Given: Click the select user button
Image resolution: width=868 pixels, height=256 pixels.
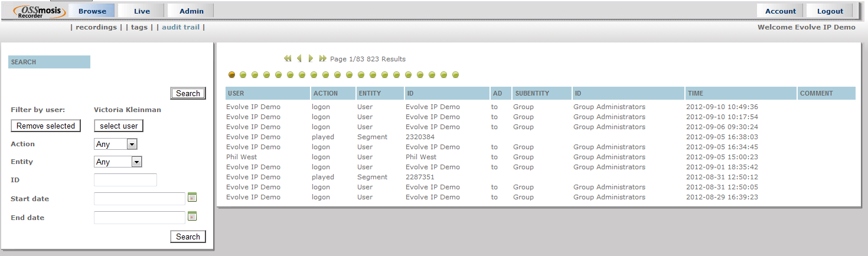Looking at the screenshot, I should (119, 126).
